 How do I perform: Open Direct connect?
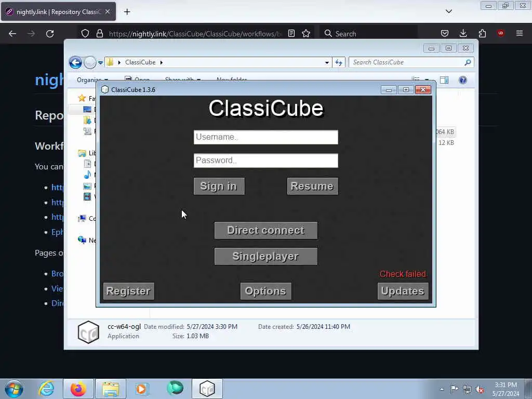pos(265,230)
